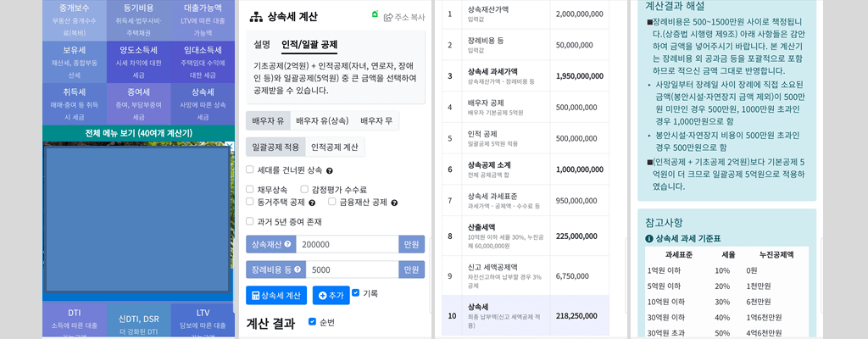Check 세대를 건너뛴 상속 checkbox

point(250,169)
